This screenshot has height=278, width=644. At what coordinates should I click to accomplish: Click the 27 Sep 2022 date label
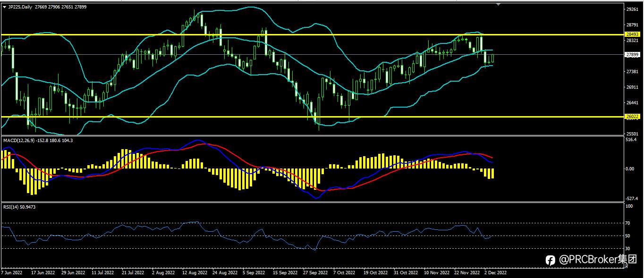tap(315, 272)
